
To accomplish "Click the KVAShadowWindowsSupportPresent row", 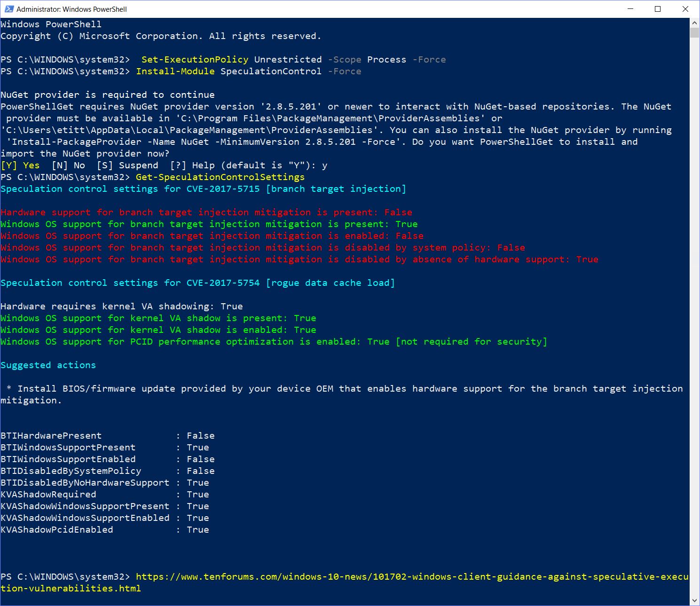I will click(x=105, y=506).
